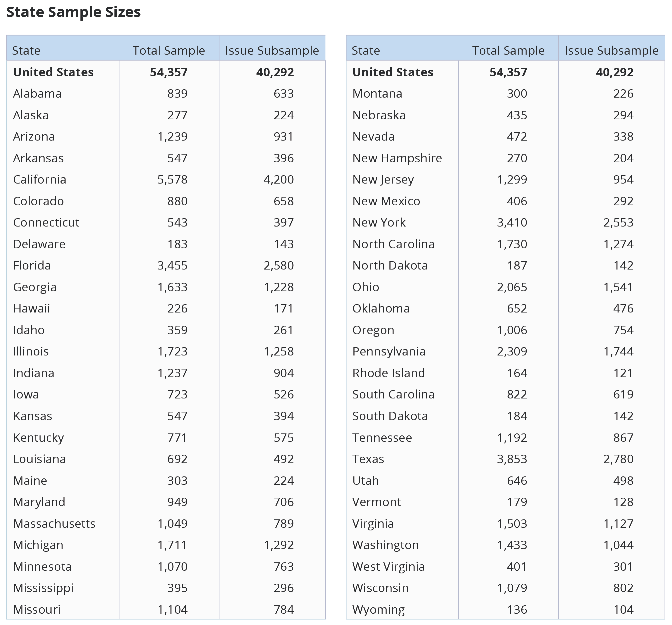This screenshot has width=672, height=625.
Task: Click the State Sample Sizes heading
Action: 73,12
